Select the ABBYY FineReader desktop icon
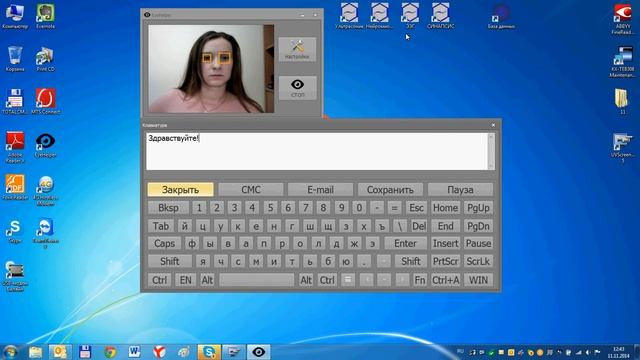This screenshot has height=360, width=640. click(x=623, y=19)
